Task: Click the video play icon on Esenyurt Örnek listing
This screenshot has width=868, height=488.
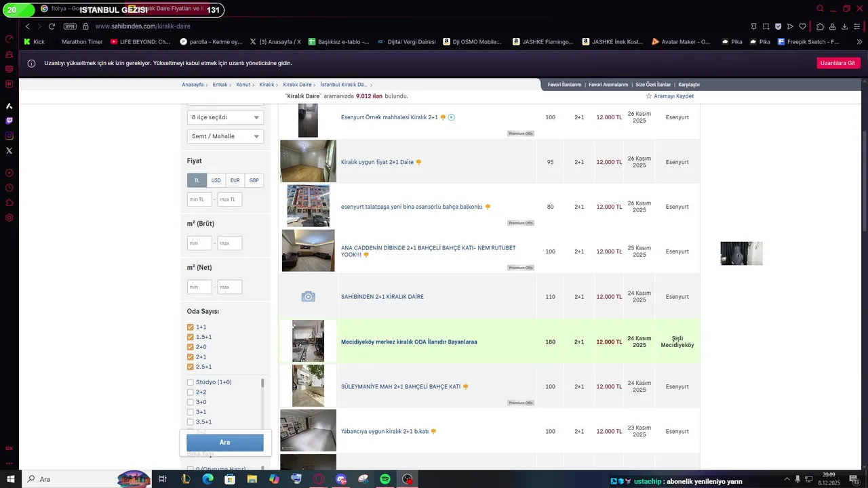Action: (x=452, y=117)
